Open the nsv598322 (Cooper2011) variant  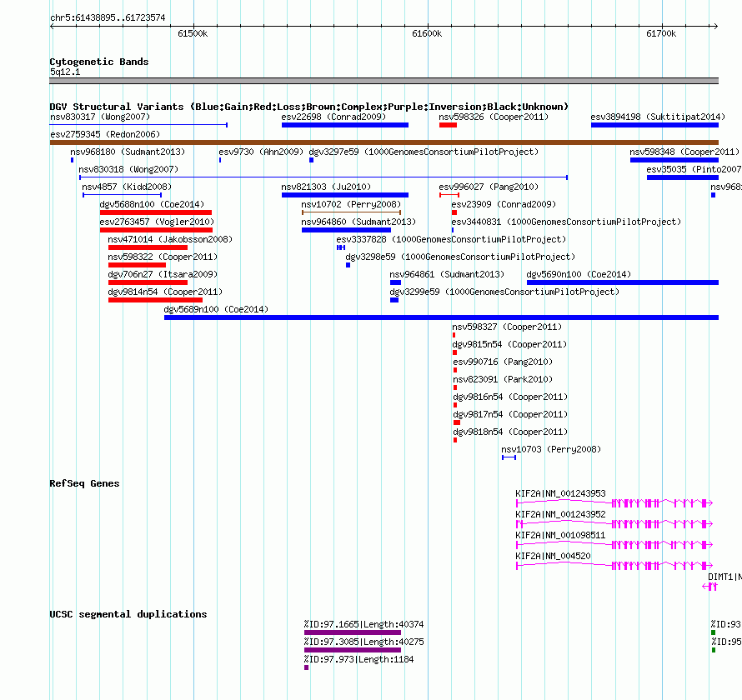(163, 257)
